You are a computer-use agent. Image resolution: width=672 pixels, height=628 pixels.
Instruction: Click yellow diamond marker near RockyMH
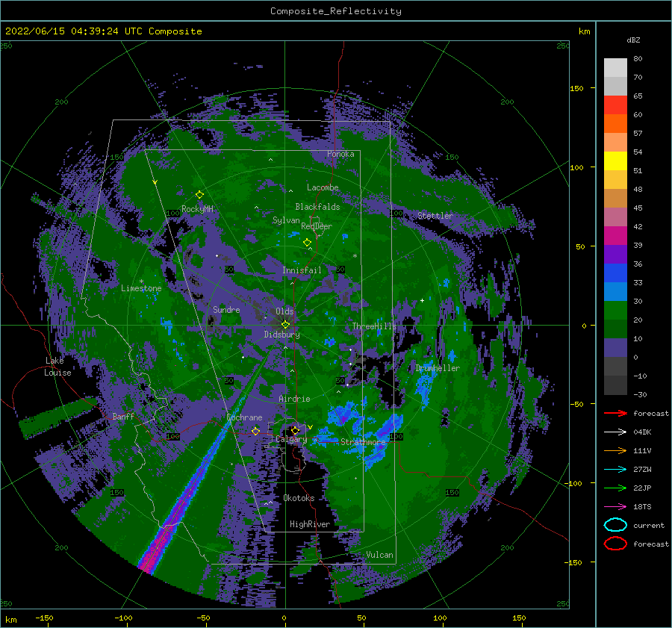tap(199, 195)
